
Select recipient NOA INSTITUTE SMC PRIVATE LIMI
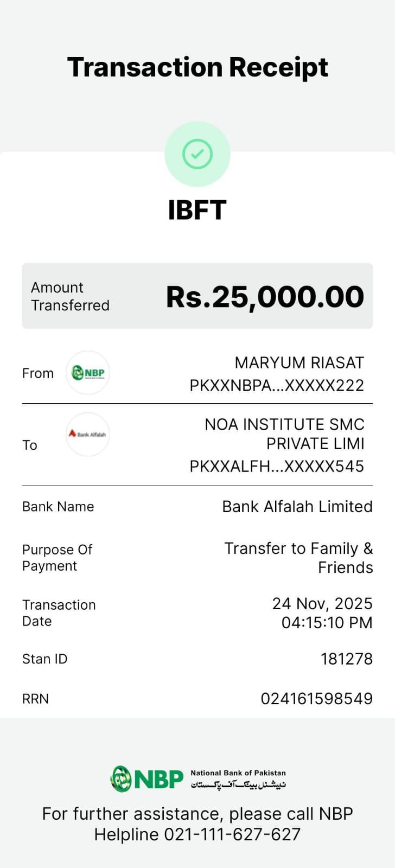pos(284,434)
